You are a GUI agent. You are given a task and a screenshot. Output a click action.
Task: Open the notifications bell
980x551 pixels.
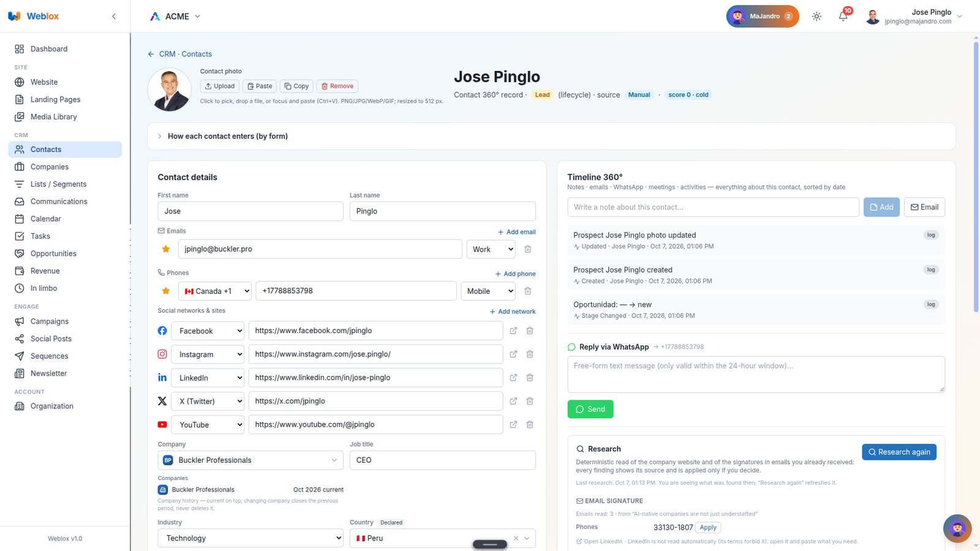(x=843, y=17)
